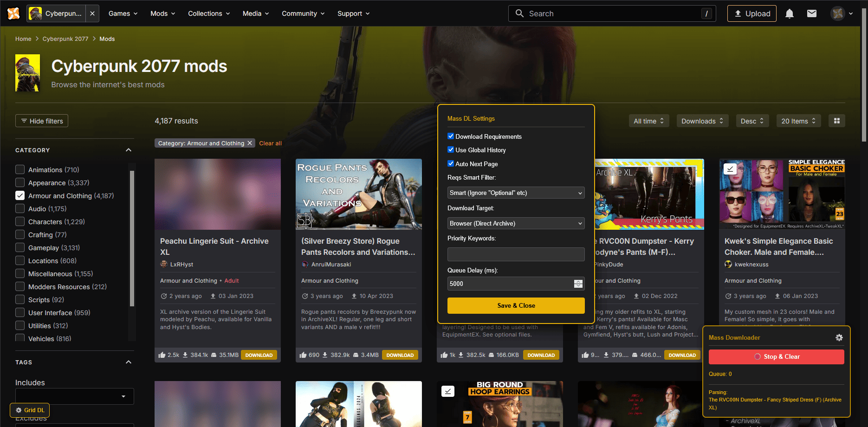The image size is (868, 427).
Task: Click the Grid DL gear button
Action: 30,410
